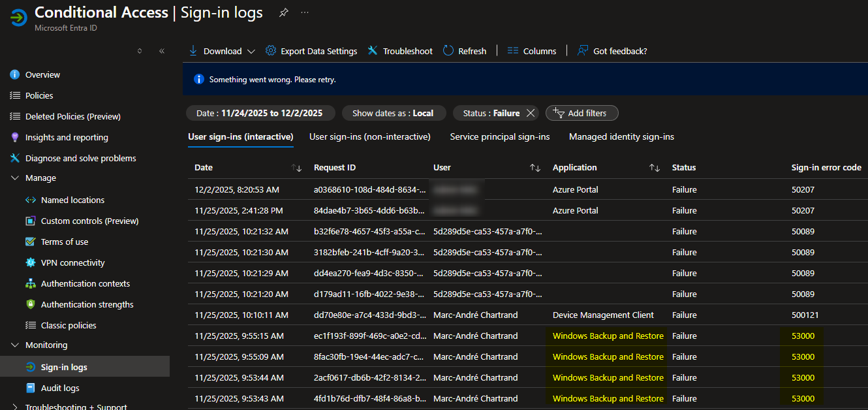Click the Got feedback person icon
The image size is (868, 410).
click(583, 51)
